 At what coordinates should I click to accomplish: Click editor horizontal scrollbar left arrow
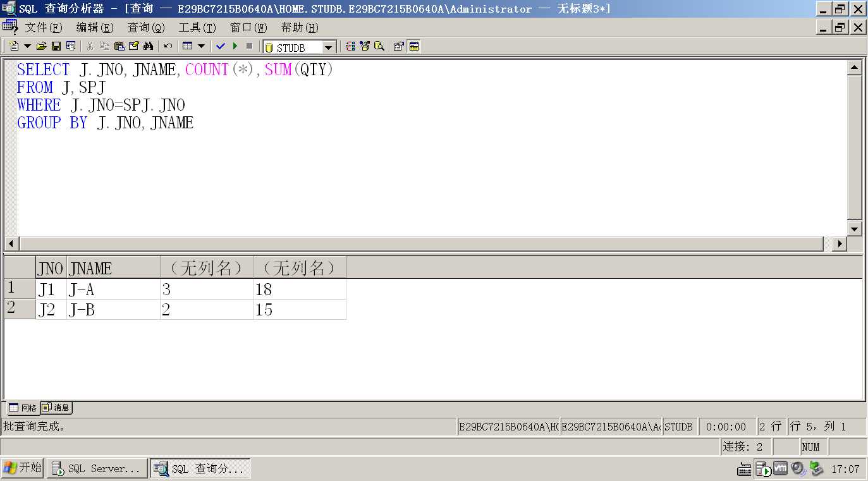[11, 244]
